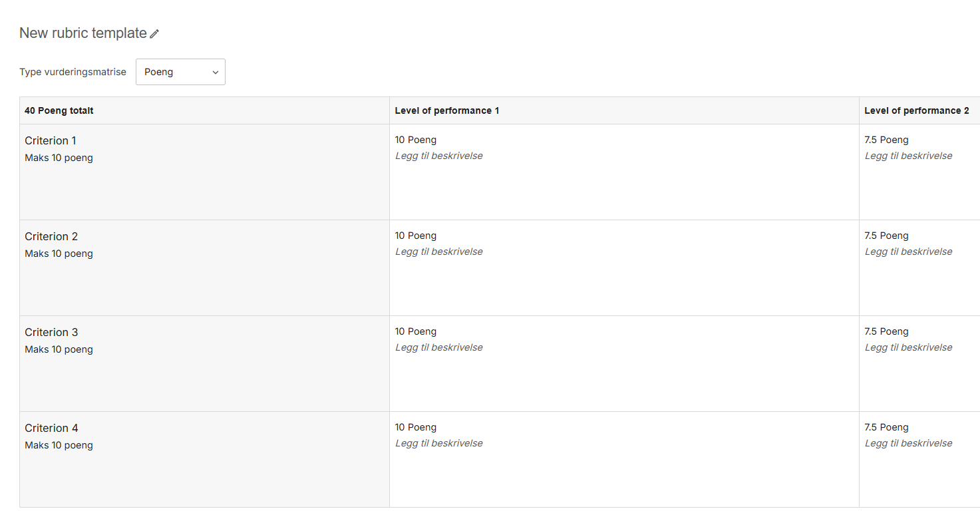980x511 pixels.
Task: Add description for Criterion 3 level 1
Action: (x=439, y=347)
